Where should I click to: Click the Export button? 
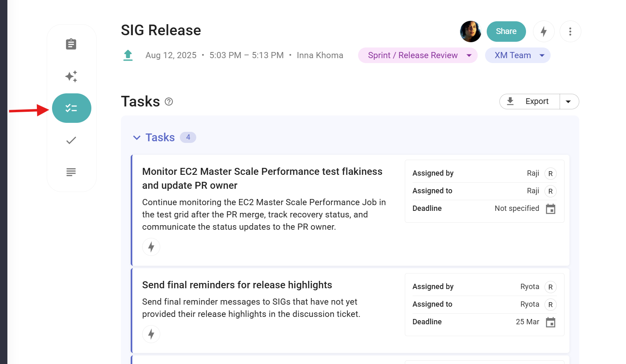[529, 101]
